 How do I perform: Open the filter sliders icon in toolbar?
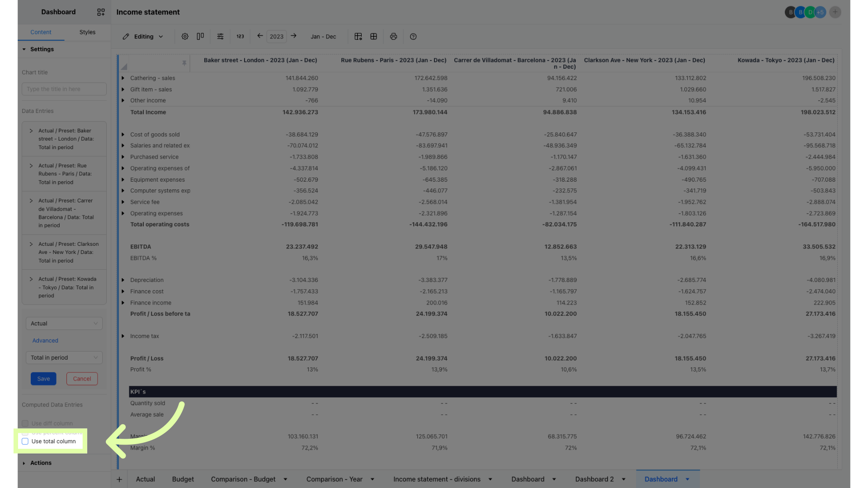click(x=220, y=37)
